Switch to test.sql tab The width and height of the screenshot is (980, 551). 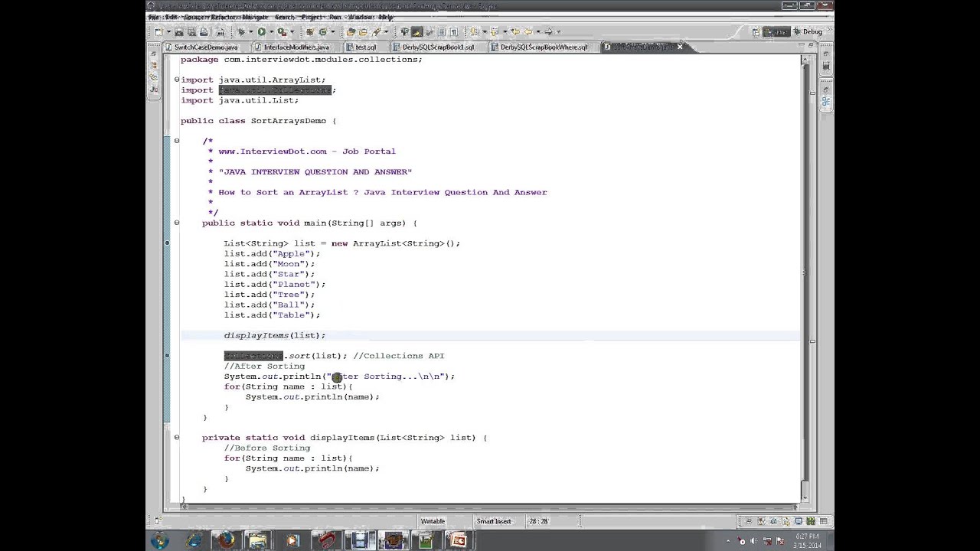pos(364,47)
